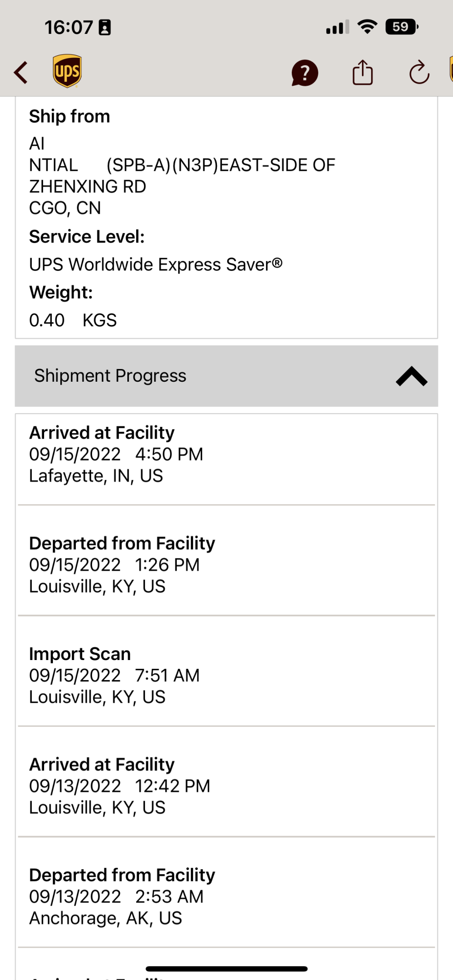Screen dimensions: 453x980
Task: Tap the 16:07 clock in status bar
Action: (x=69, y=27)
